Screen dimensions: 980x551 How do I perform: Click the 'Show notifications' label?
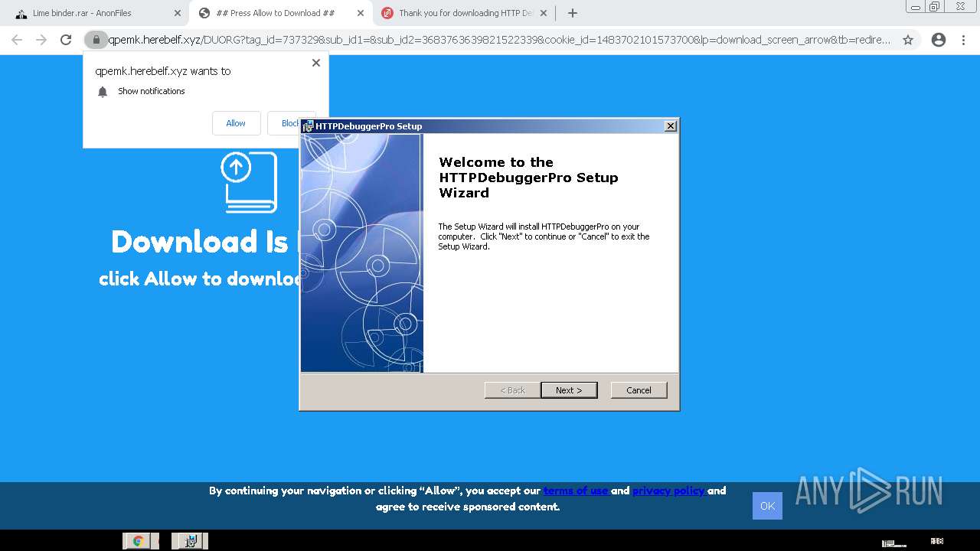152,91
